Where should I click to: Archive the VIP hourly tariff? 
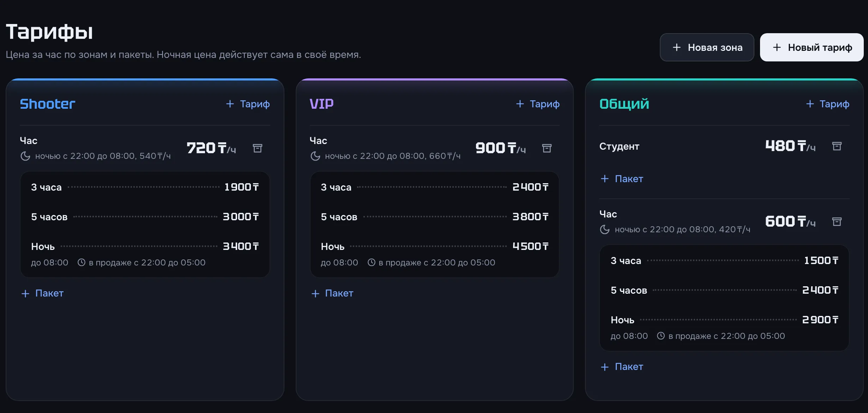[x=547, y=148]
